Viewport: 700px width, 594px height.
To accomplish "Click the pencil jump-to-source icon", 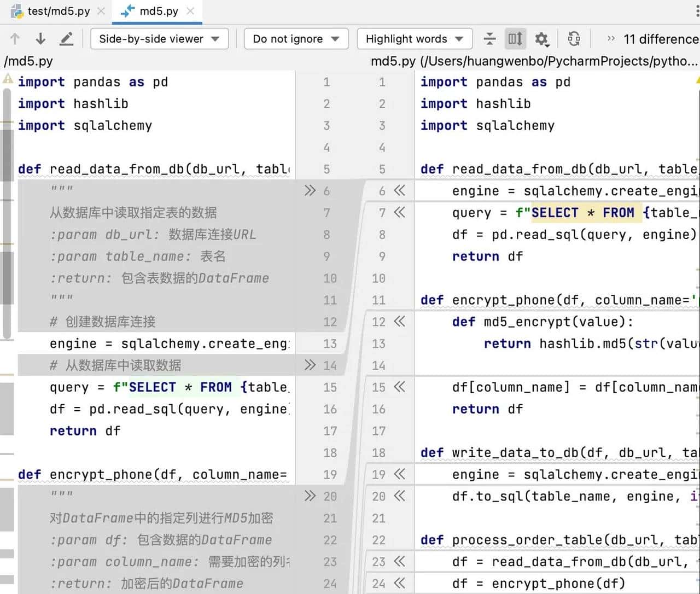I will pyautogui.click(x=66, y=39).
